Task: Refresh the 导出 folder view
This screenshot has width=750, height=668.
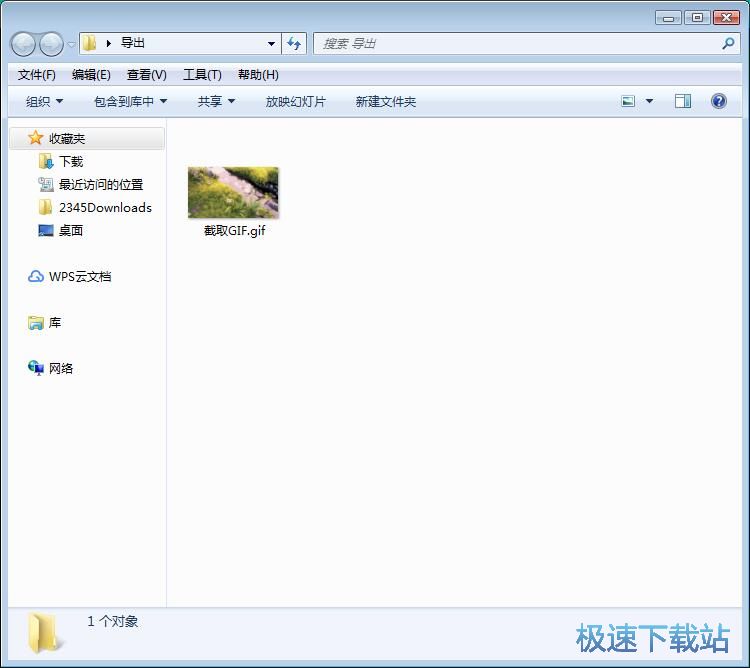Action: [294, 44]
